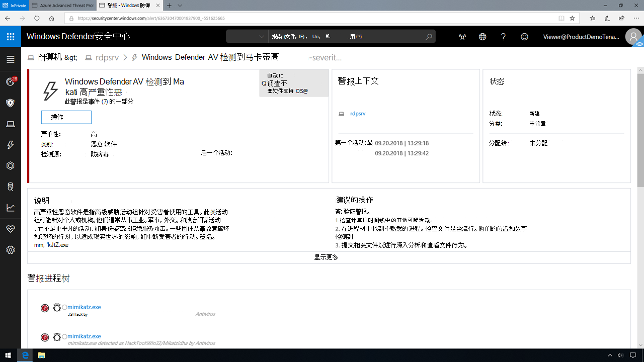Open Edge from the taskbar
The height and width of the screenshot is (362, 644).
click(25, 355)
